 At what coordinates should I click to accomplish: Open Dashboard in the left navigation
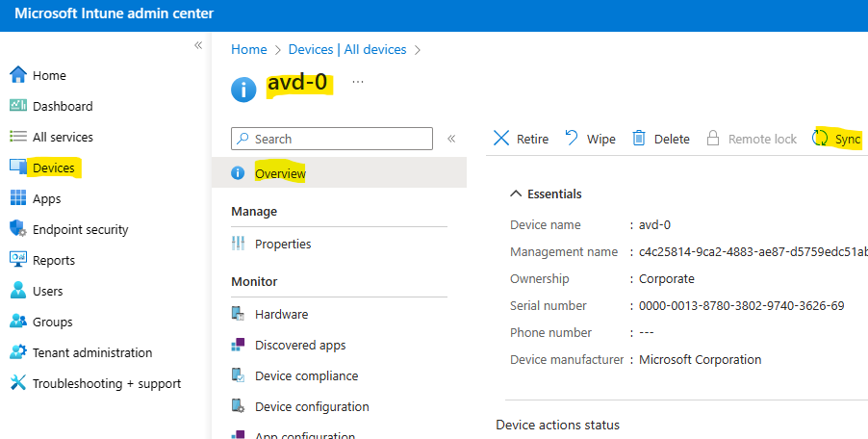click(63, 106)
